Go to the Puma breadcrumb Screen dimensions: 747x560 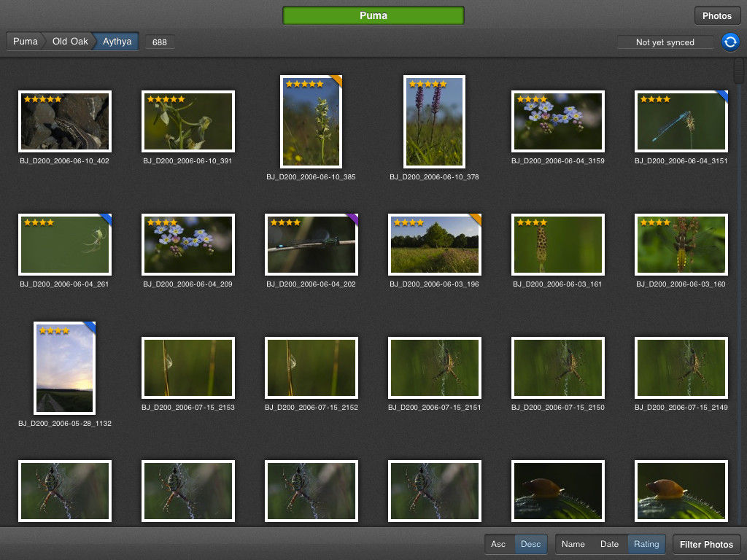click(x=26, y=42)
